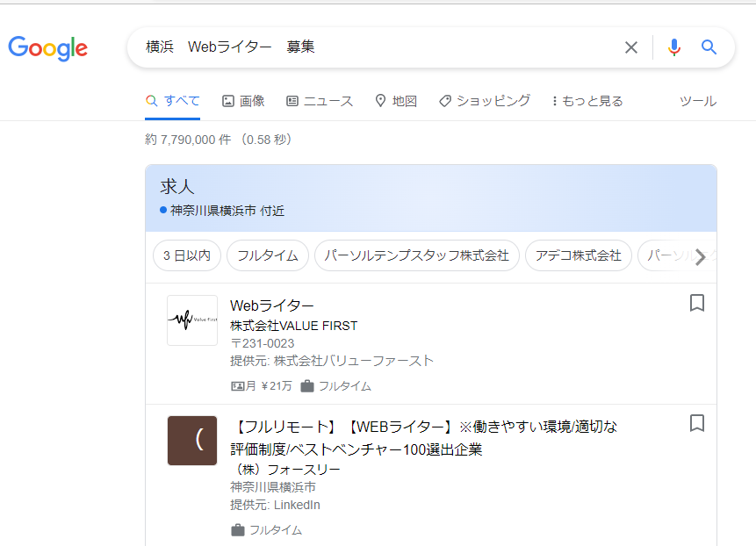The image size is (756, 546).
Task: Apply the 3 日以内 filter chip
Action: click(187, 255)
